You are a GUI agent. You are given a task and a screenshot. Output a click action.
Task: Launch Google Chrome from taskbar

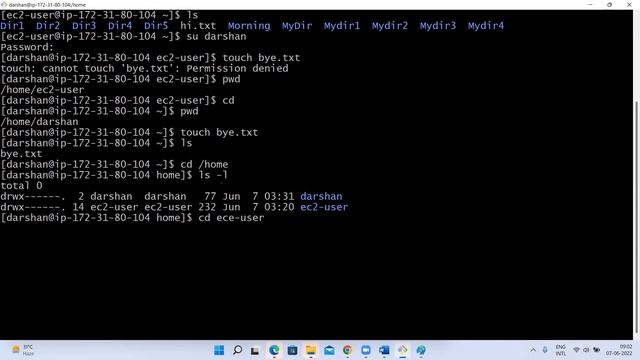point(347,350)
